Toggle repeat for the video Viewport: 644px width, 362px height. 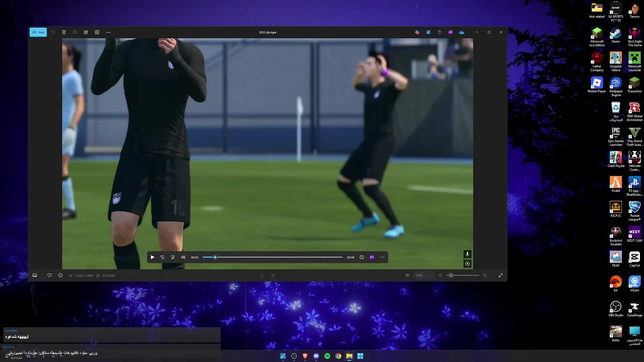[362, 257]
